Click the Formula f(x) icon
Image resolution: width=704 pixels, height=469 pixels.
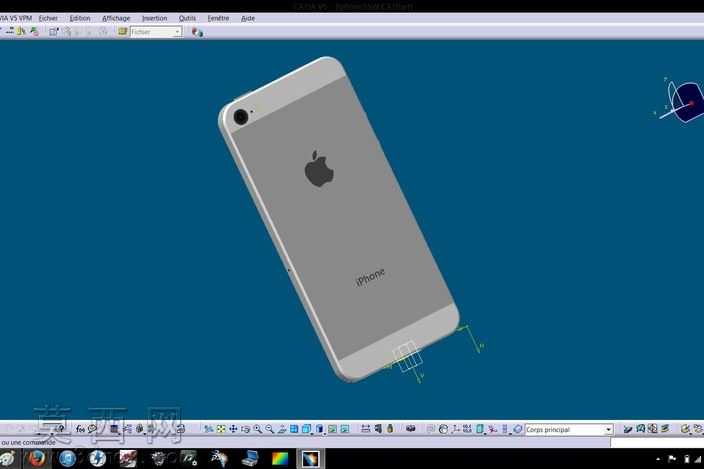[80, 429]
